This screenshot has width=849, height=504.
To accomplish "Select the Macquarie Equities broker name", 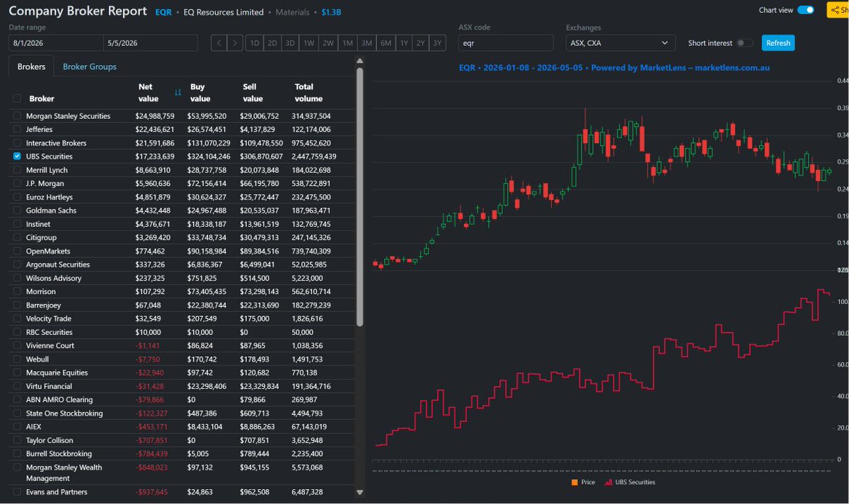I will (57, 373).
